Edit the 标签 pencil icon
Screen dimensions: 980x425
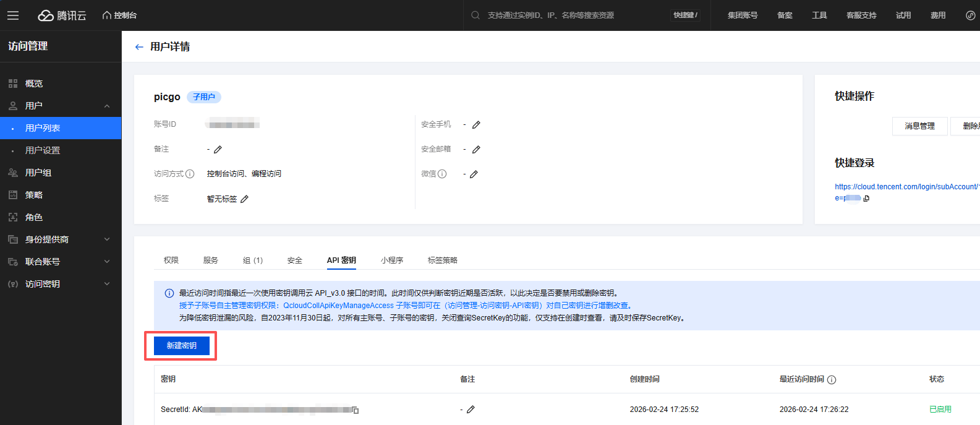244,199
